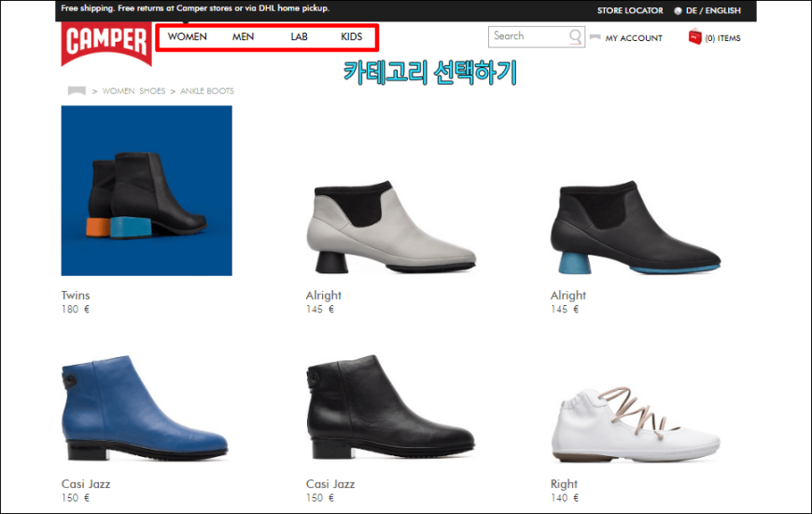Open the MEN menu
This screenshot has width=812, height=514.
(x=243, y=36)
